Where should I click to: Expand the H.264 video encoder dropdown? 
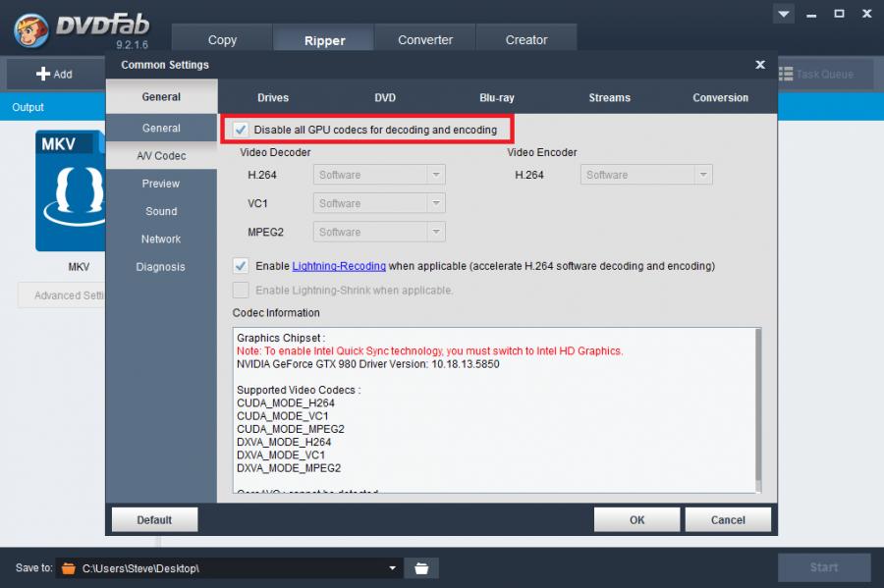(x=702, y=175)
